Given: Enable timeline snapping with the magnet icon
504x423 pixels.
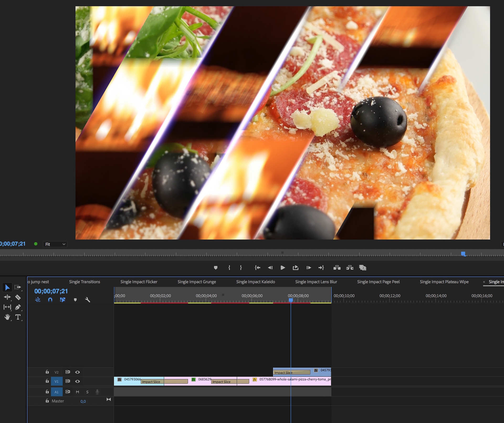Looking at the screenshot, I should [x=50, y=300].
